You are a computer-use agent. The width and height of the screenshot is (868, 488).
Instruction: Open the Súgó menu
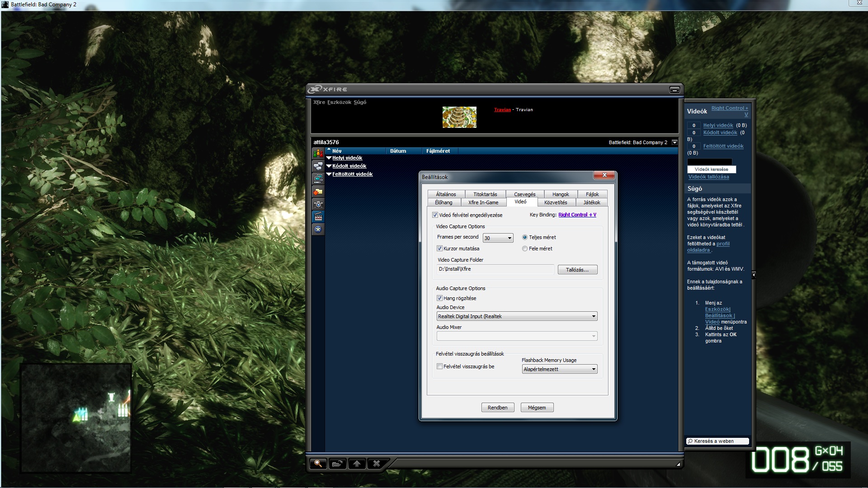[360, 102]
